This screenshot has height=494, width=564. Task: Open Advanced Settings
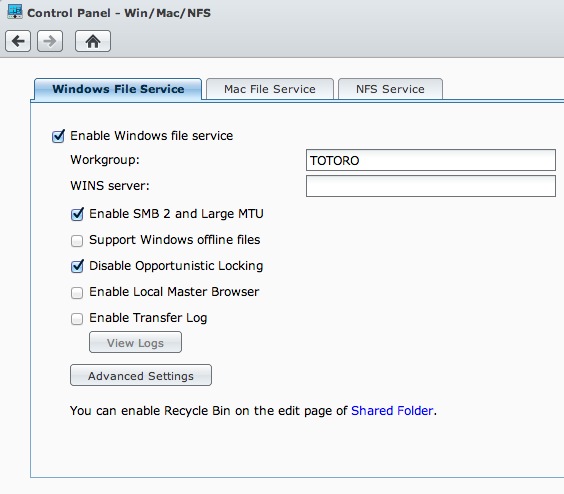tap(141, 375)
